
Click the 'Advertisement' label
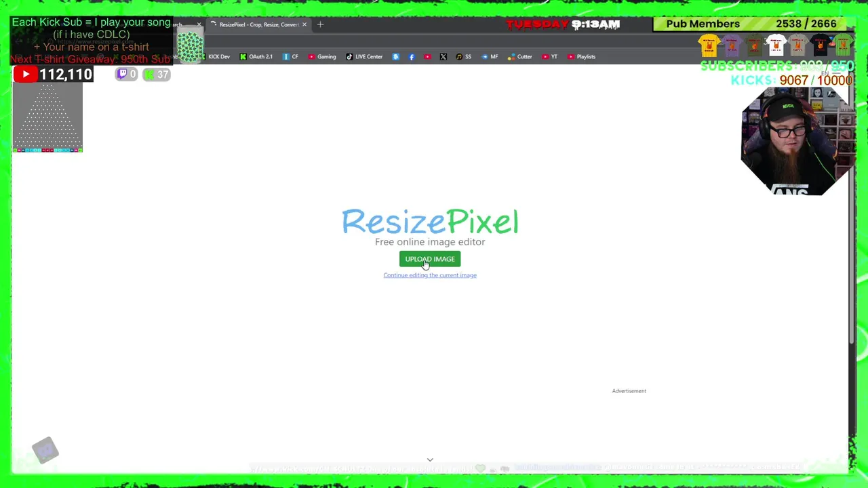[x=629, y=391]
